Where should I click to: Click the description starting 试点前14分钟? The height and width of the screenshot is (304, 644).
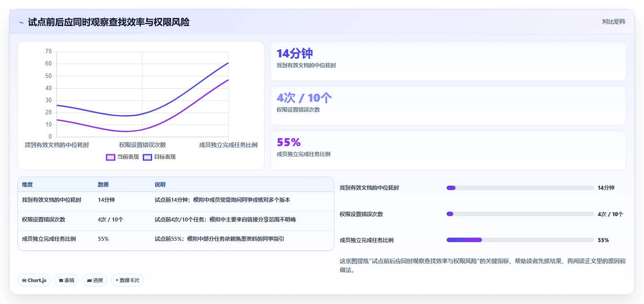(223, 200)
